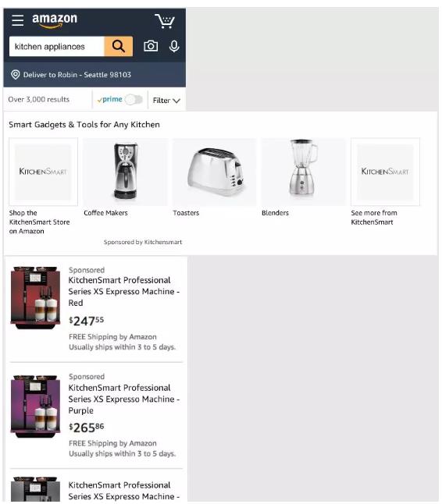The image size is (442, 504).
Task: Open the hamburger navigation menu
Action: coord(18,20)
